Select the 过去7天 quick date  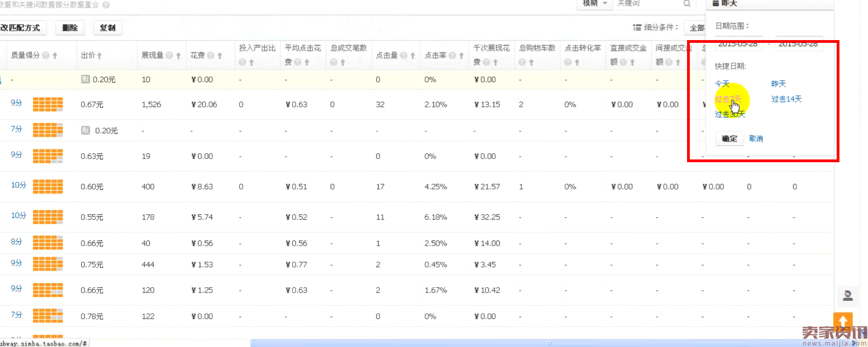pyautogui.click(x=728, y=99)
